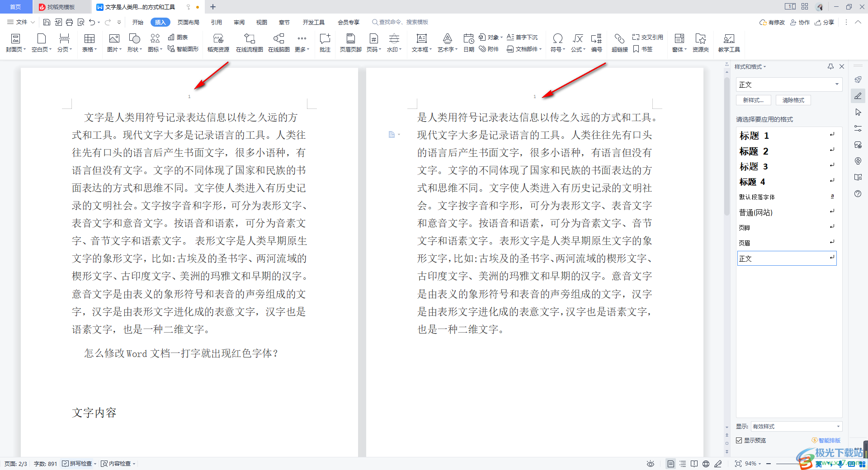Switch to page view mode icon
The image size is (868, 470).
point(671,464)
